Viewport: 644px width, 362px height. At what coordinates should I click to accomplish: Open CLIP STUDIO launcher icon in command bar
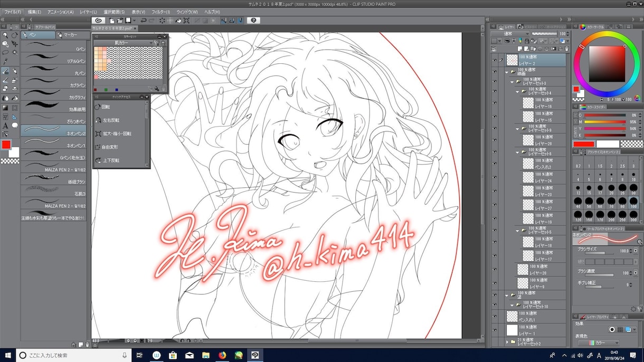(98, 21)
